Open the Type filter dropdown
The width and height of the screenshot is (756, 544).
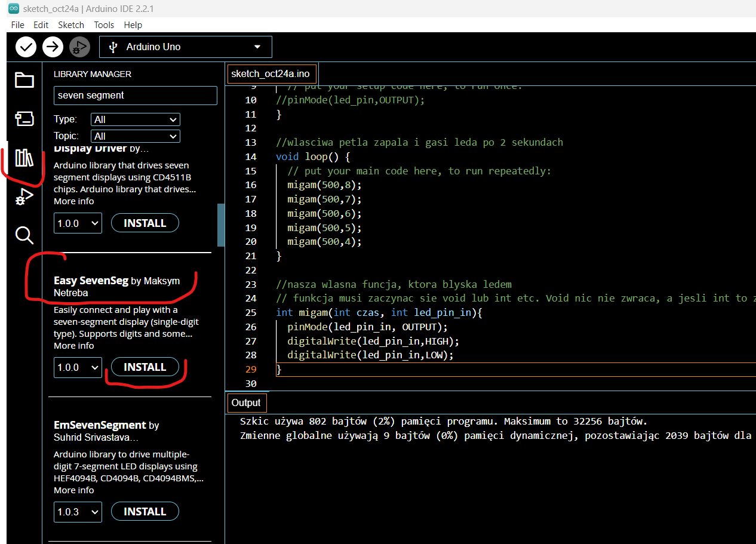click(x=135, y=119)
